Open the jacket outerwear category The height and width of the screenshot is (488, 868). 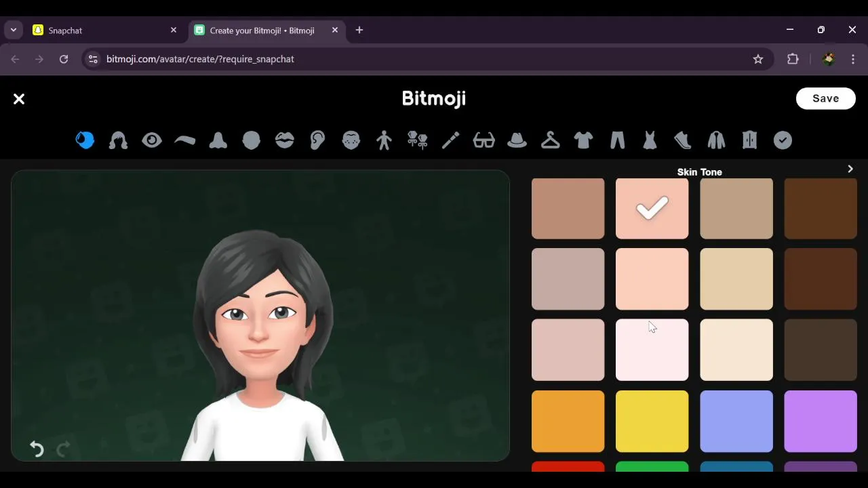716,140
